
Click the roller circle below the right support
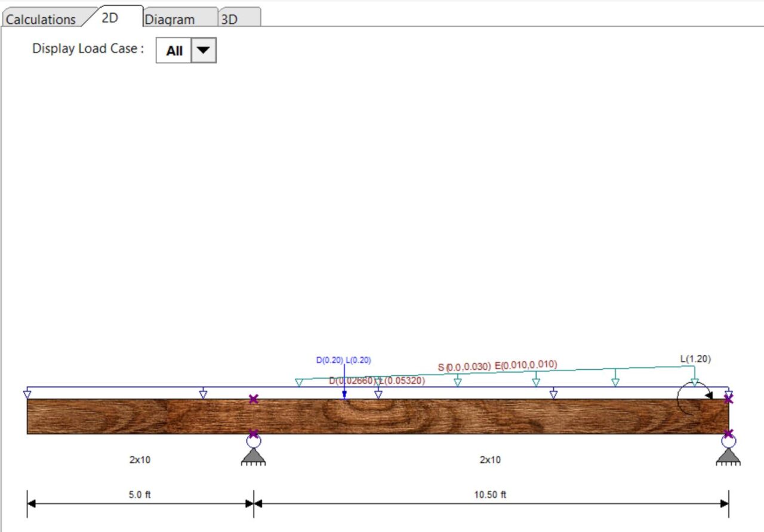pyautogui.click(x=728, y=441)
